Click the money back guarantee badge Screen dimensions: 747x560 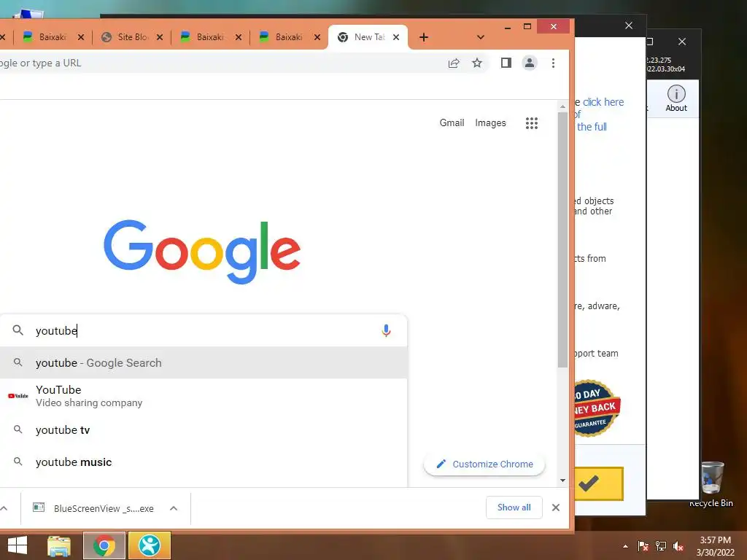tap(597, 408)
